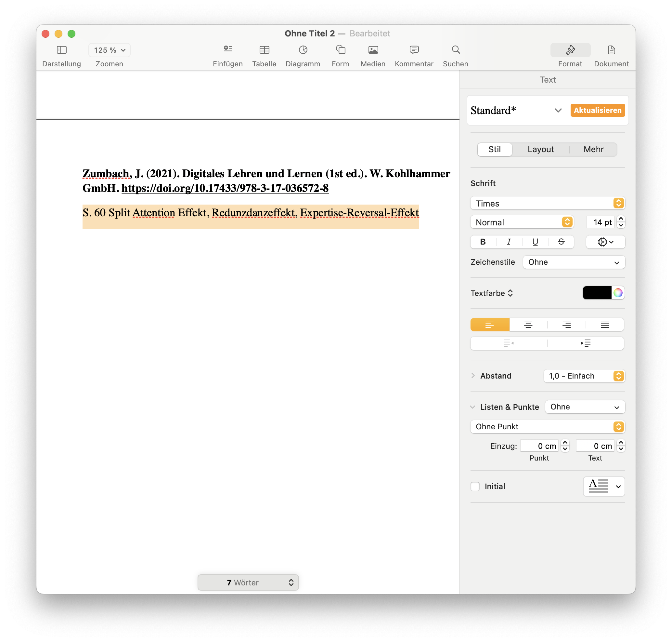This screenshot has width=672, height=642.
Task: Open the Times font family dropdown
Action: (547, 203)
